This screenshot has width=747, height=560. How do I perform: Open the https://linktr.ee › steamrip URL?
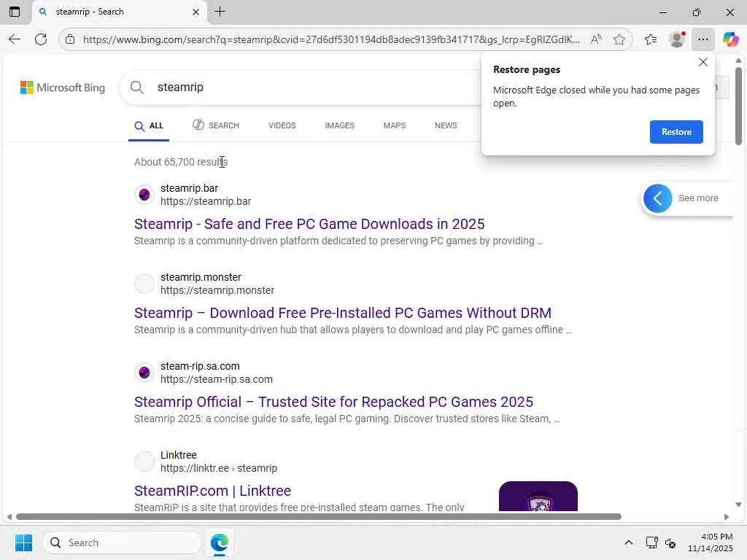219,469
